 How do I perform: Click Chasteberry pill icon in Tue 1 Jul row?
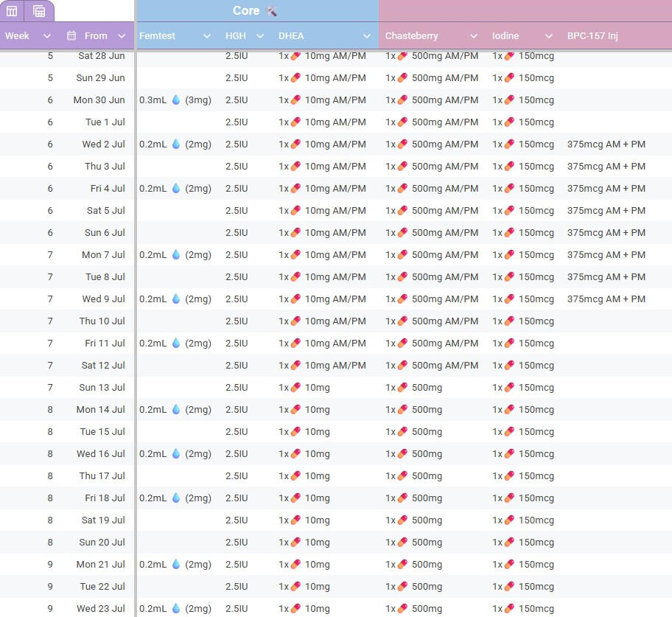[402, 122]
